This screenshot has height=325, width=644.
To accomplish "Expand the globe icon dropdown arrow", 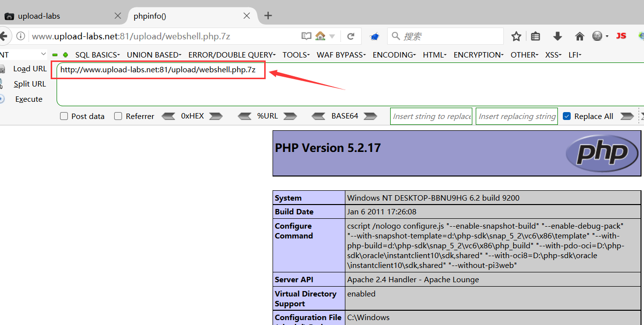I will pos(607,36).
